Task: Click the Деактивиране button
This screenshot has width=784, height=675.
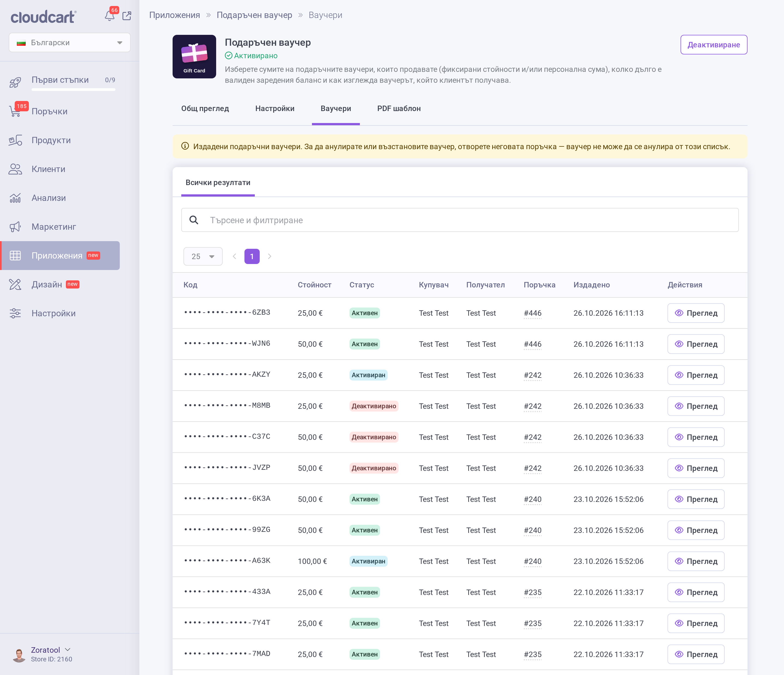Action: click(713, 45)
